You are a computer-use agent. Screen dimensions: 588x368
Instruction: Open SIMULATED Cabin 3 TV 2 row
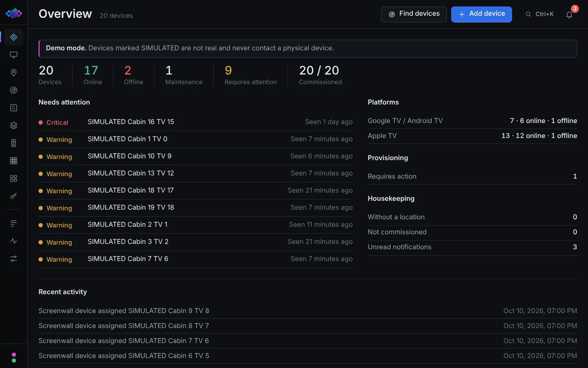pos(196,242)
